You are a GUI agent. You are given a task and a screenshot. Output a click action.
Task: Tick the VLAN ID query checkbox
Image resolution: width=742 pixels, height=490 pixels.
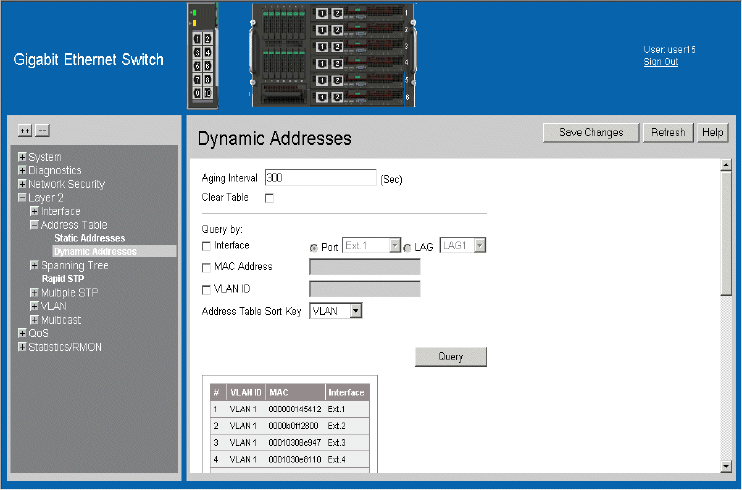click(206, 290)
